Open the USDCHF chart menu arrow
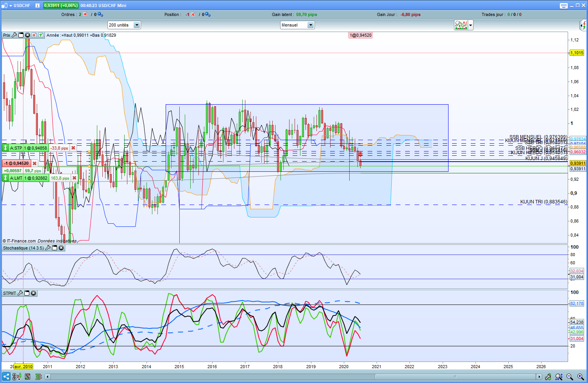Screen dimensions: 588x383 (x=11, y=5)
